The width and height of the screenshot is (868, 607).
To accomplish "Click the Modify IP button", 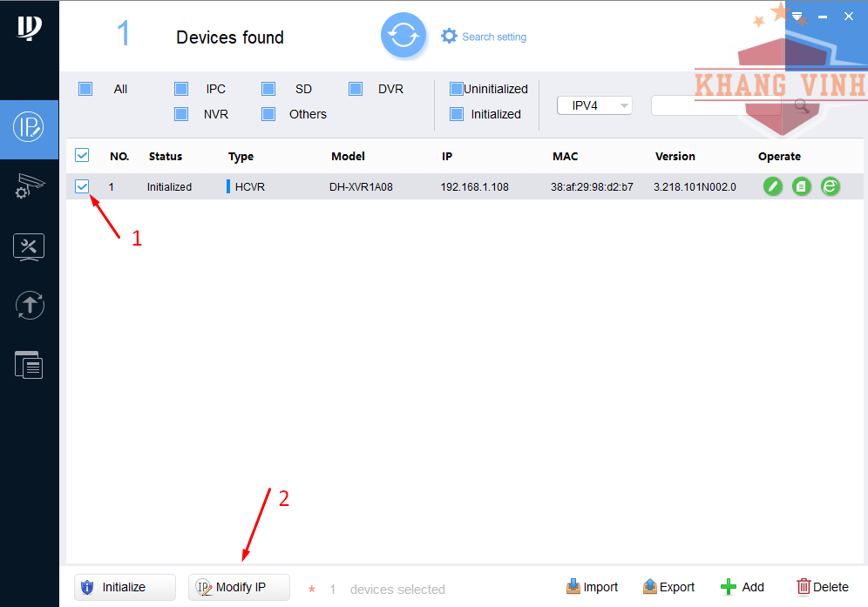I will (239, 587).
